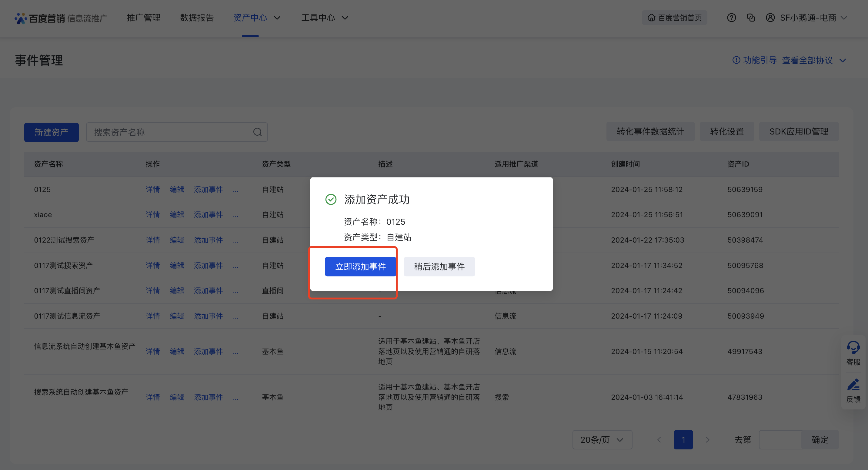Click the 创建时间 column header
The width and height of the screenshot is (868, 470).
626,164
